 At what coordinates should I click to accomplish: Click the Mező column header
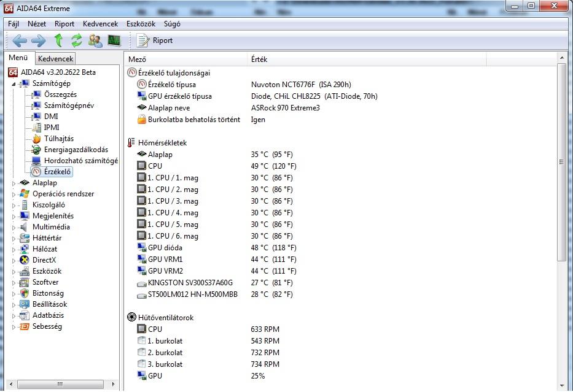pos(186,59)
